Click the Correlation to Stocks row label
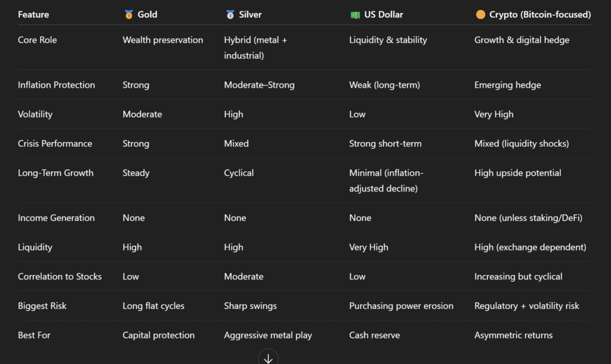Image resolution: width=611 pixels, height=364 pixels. 60,276
